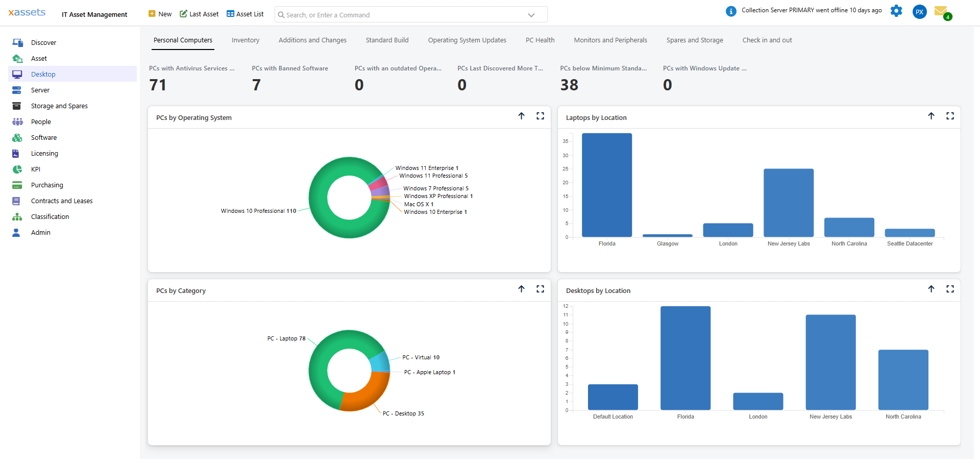
Task: Switch to the Inventory tab
Action: coord(246,40)
